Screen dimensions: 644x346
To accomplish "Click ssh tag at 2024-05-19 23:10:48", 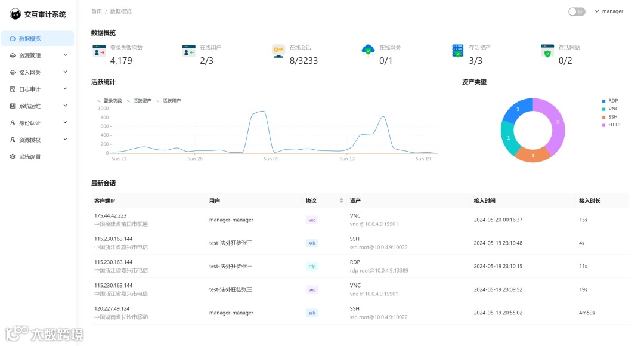I will point(312,243).
